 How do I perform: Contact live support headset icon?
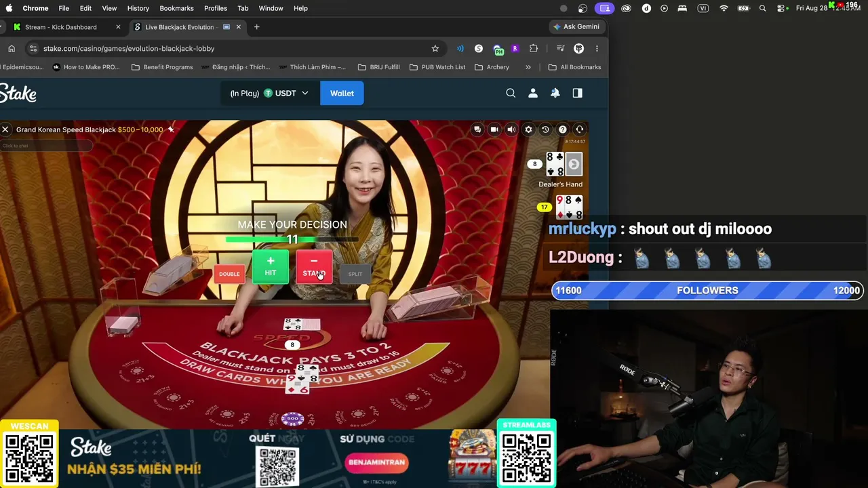[580, 129]
